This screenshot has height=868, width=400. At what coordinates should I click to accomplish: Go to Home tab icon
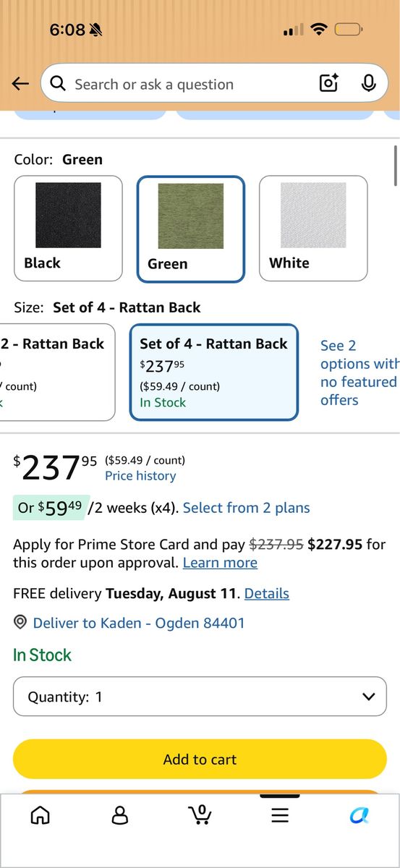pos(41,815)
